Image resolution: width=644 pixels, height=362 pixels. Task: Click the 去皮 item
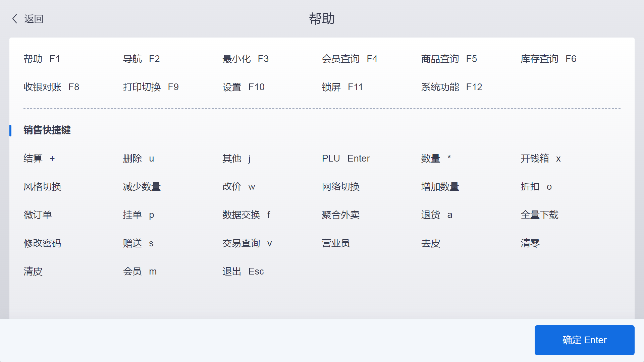point(431,243)
